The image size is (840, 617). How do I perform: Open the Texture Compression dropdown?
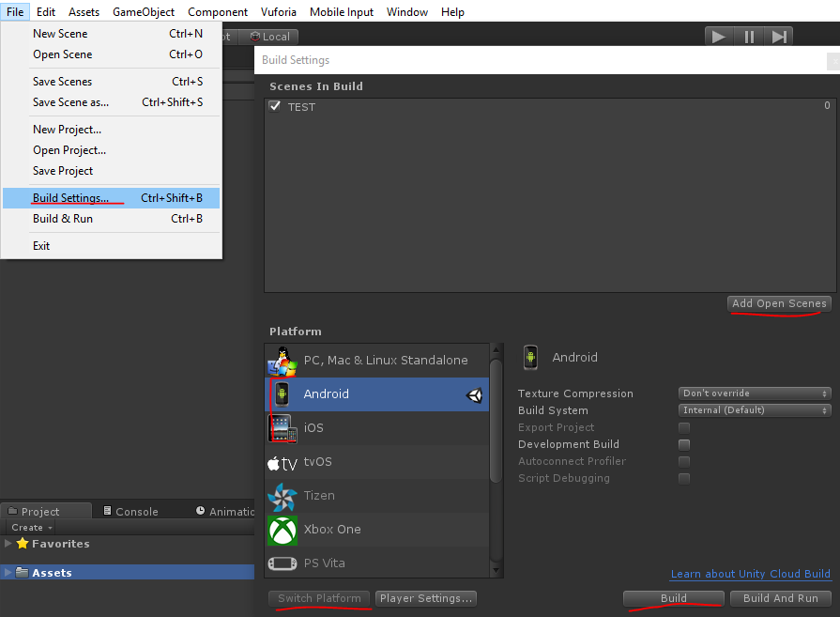click(755, 393)
